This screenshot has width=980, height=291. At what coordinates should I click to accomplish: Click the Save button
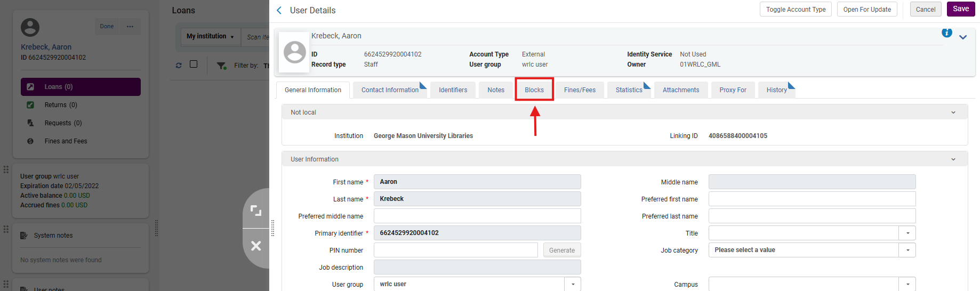(x=960, y=9)
